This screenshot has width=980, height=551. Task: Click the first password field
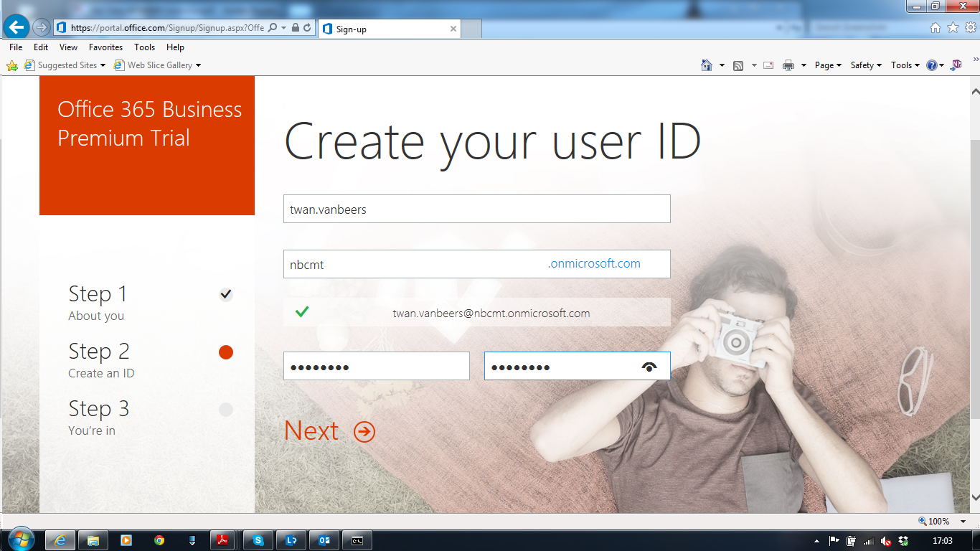click(x=377, y=366)
